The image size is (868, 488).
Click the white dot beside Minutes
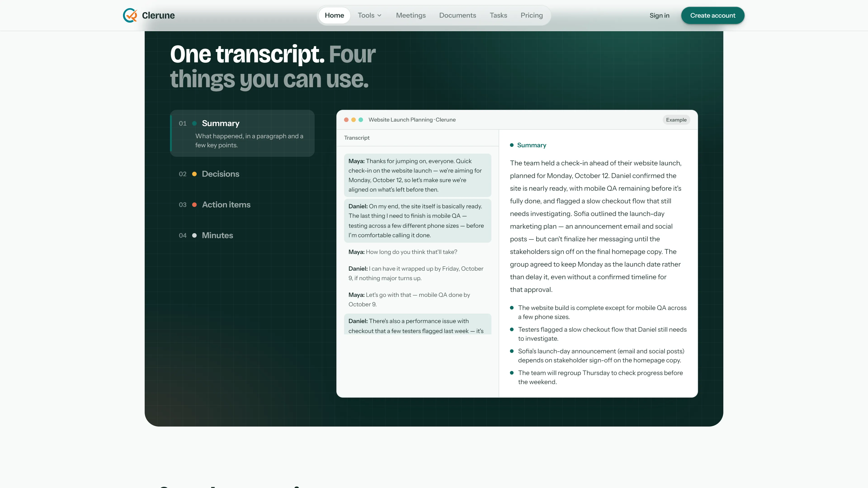coord(194,235)
